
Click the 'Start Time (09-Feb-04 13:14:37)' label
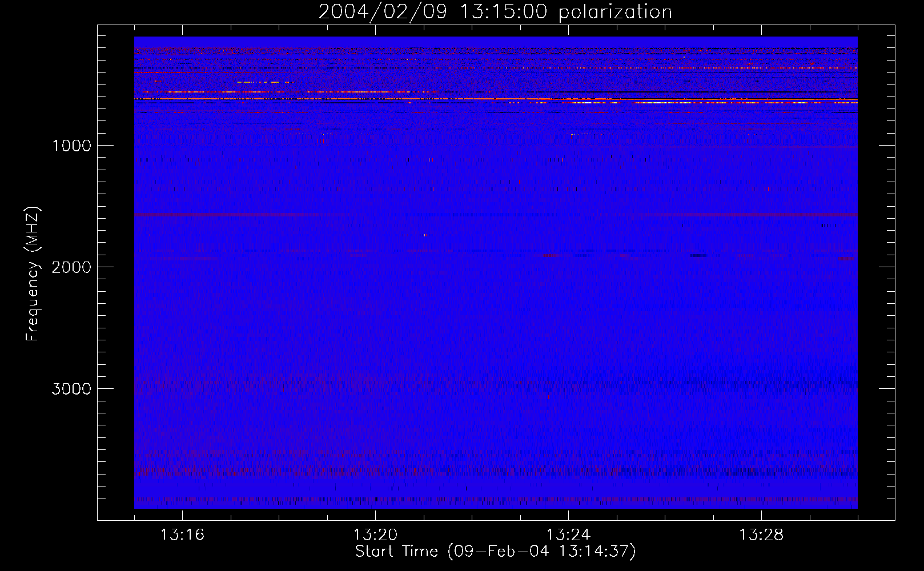(x=495, y=552)
